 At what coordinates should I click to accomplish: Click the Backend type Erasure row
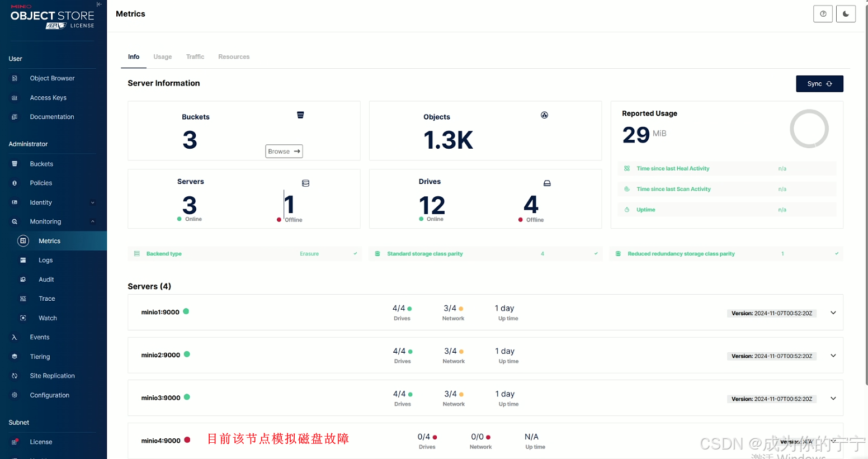point(245,254)
